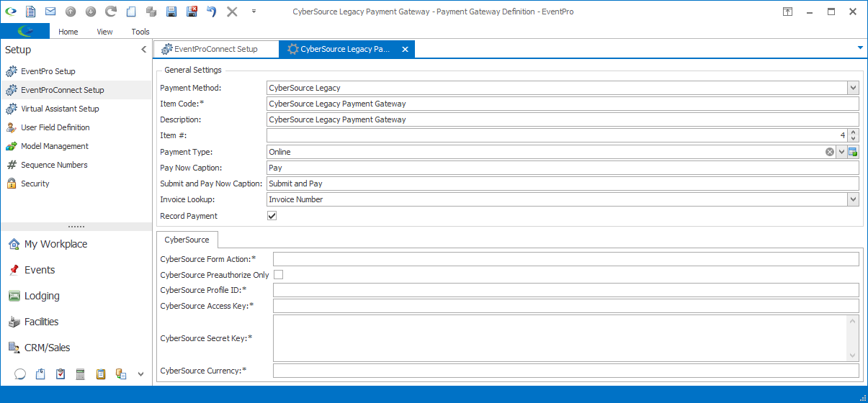Click the checkmark clipboard icon in navigation footer
This screenshot has width=868, height=403.
tap(61, 374)
